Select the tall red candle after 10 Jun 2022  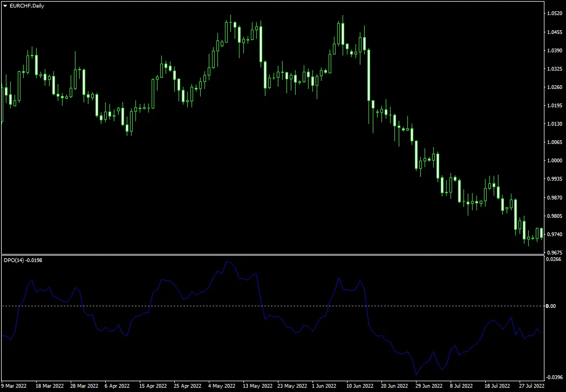[369, 75]
